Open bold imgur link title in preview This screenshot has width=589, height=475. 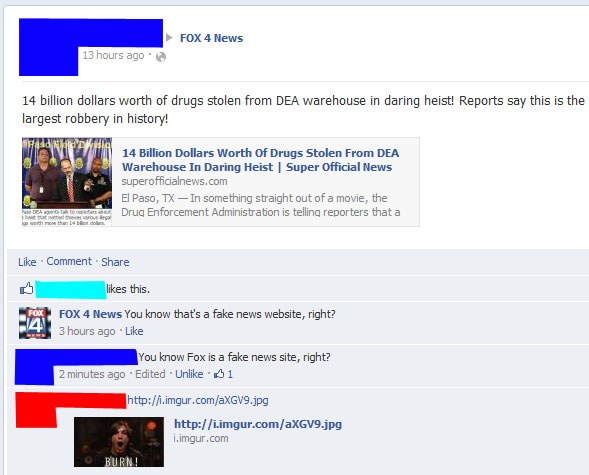click(x=258, y=424)
